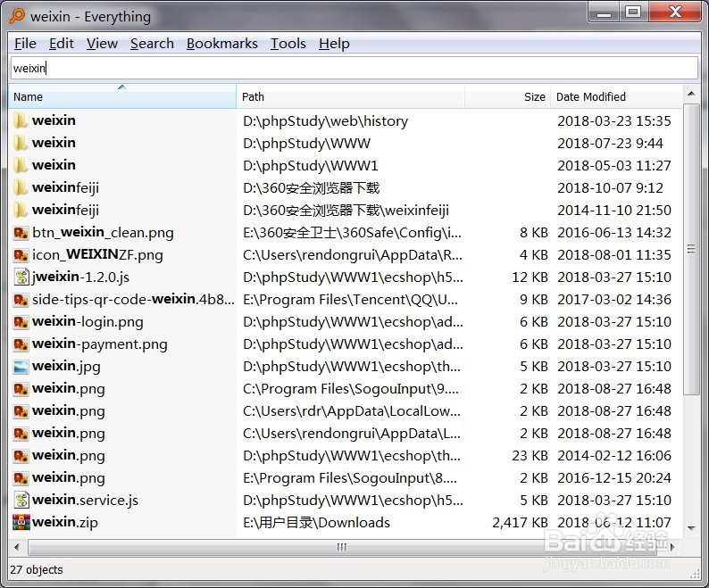The width and height of the screenshot is (709, 588).
Task: Open the View menu
Action: click(x=102, y=44)
